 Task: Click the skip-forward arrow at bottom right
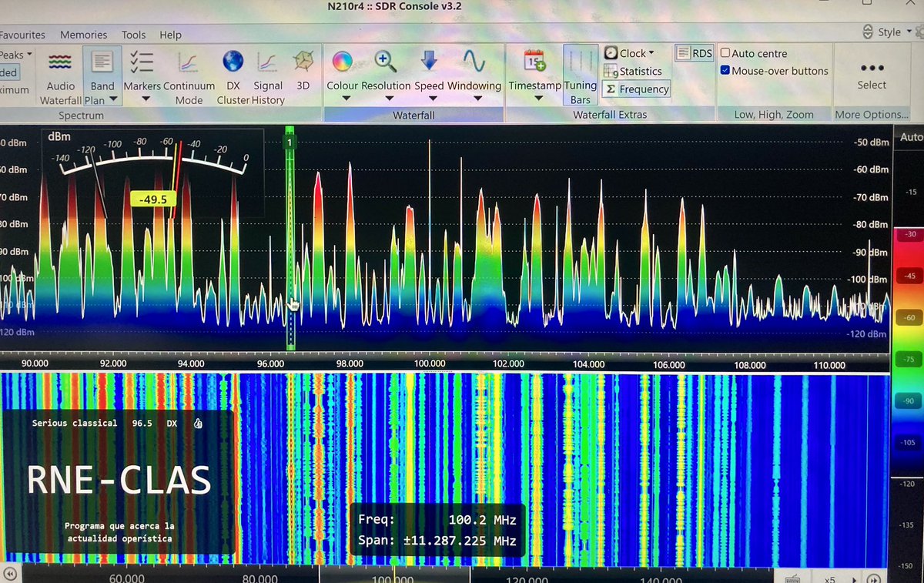pyautogui.click(x=874, y=578)
